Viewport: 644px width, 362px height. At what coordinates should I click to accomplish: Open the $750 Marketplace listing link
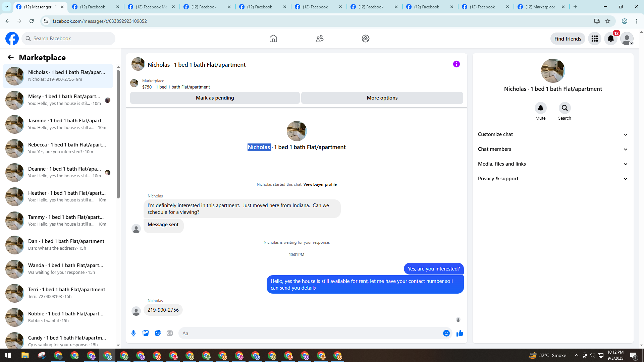(x=176, y=87)
